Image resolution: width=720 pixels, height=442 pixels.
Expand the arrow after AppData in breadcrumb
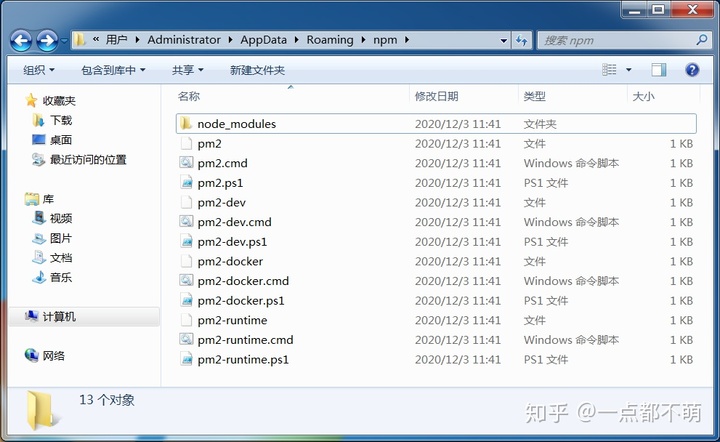pos(297,40)
